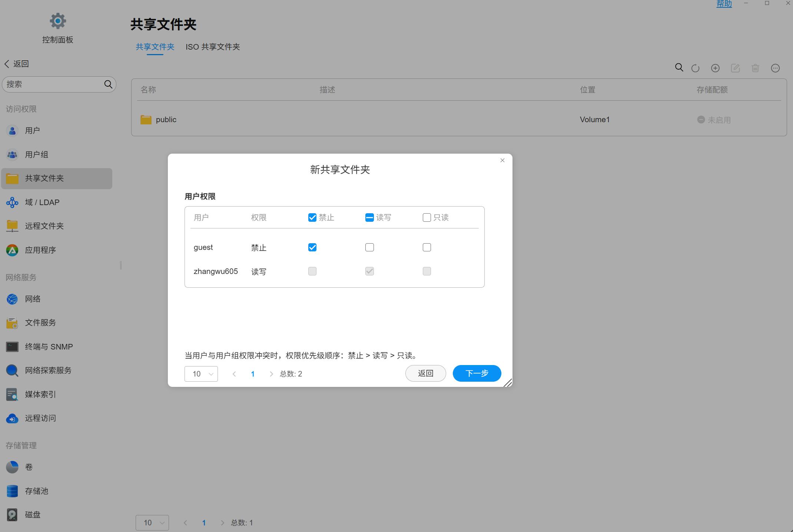This screenshot has width=793, height=532.
Task: Open bottom list page size dropdown
Action: tap(152, 522)
